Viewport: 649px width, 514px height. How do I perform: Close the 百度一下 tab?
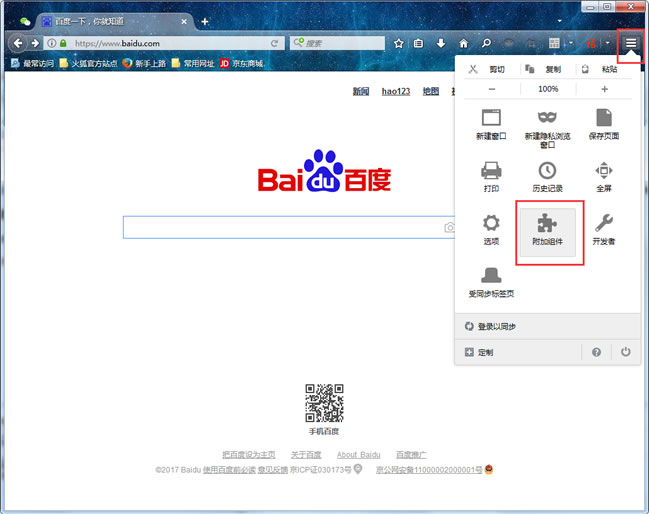tap(184, 22)
